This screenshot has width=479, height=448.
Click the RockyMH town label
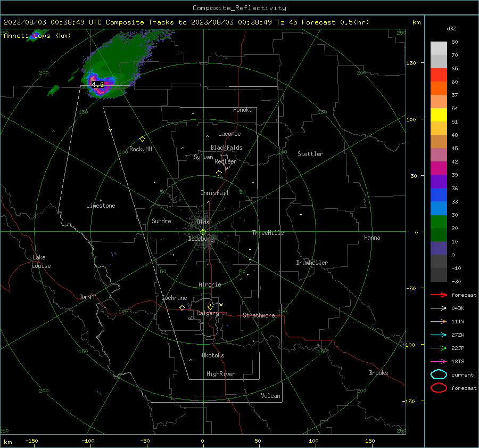pos(141,149)
